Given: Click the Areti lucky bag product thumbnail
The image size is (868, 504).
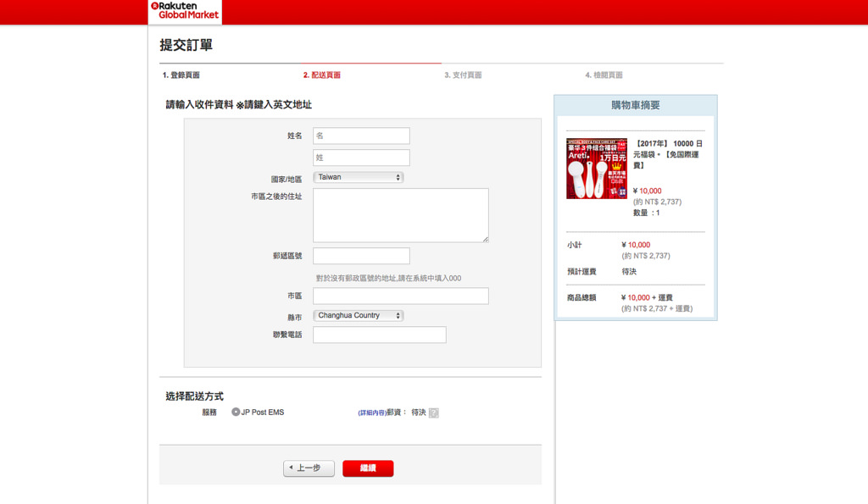Looking at the screenshot, I should pos(596,169).
